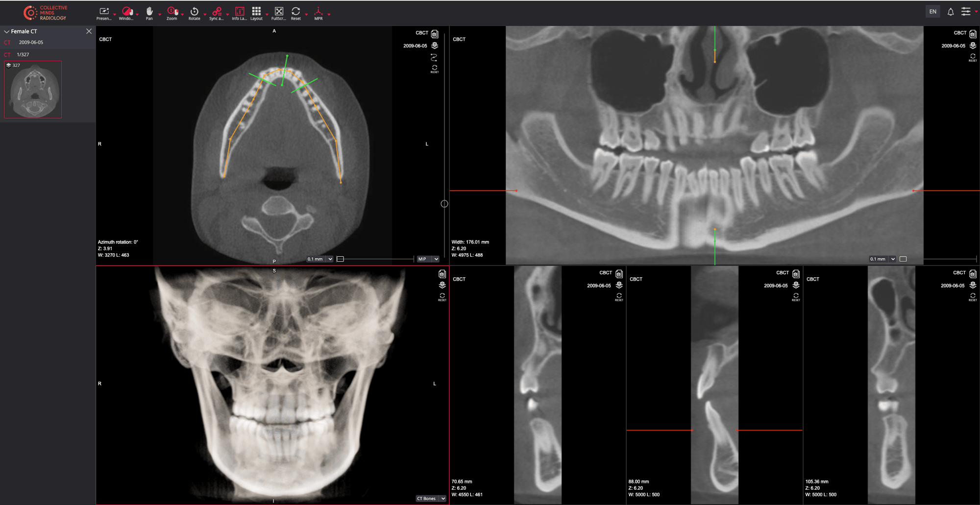Capture snapshot in panoramic view
The height and width of the screenshot is (505, 980).
coord(973,34)
